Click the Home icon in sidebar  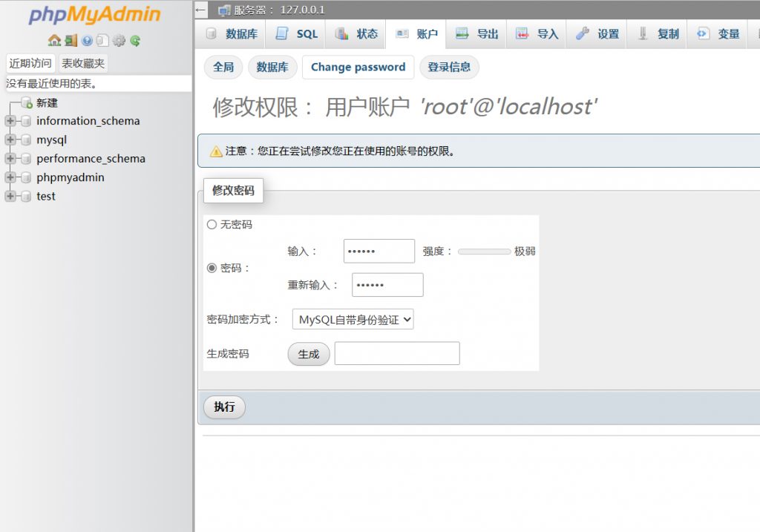point(54,41)
